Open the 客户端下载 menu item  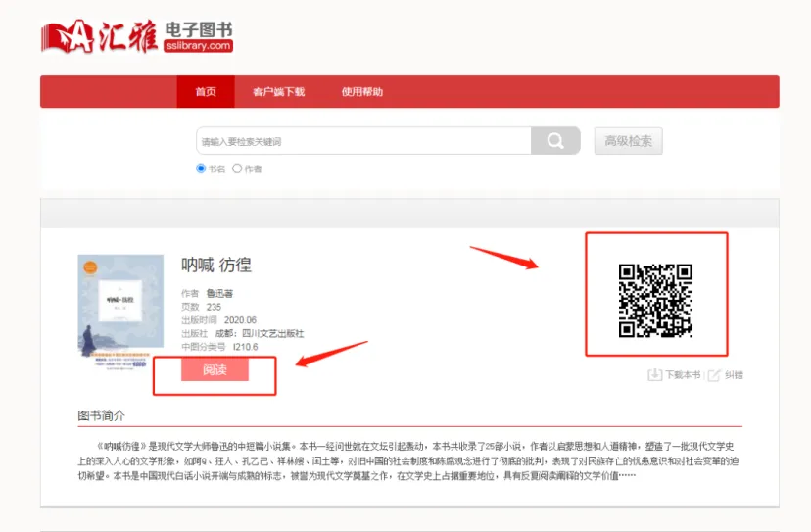click(278, 91)
